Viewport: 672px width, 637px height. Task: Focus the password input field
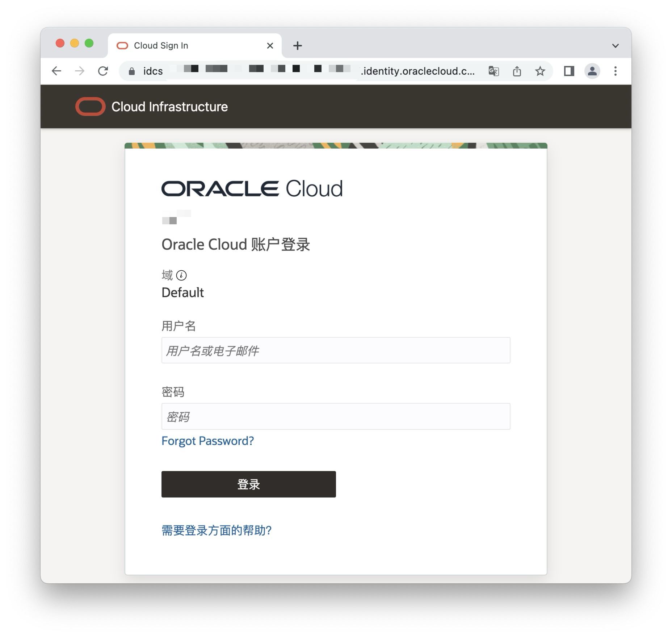point(336,416)
